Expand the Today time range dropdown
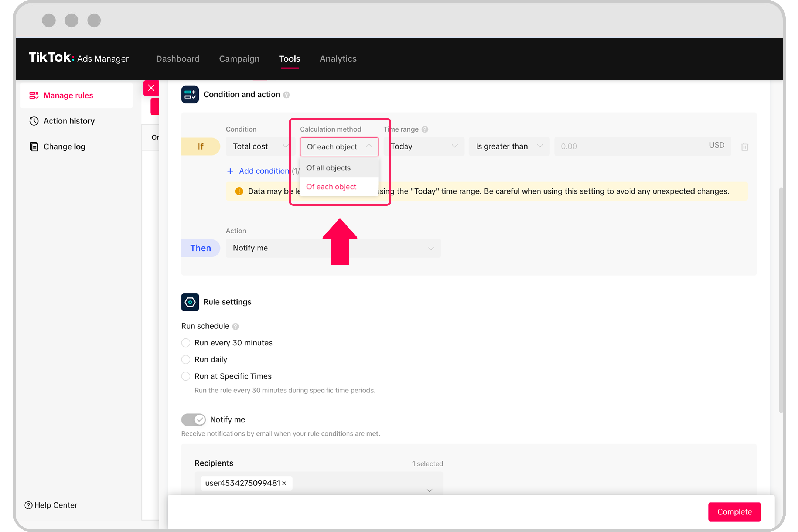 (424, 146)
